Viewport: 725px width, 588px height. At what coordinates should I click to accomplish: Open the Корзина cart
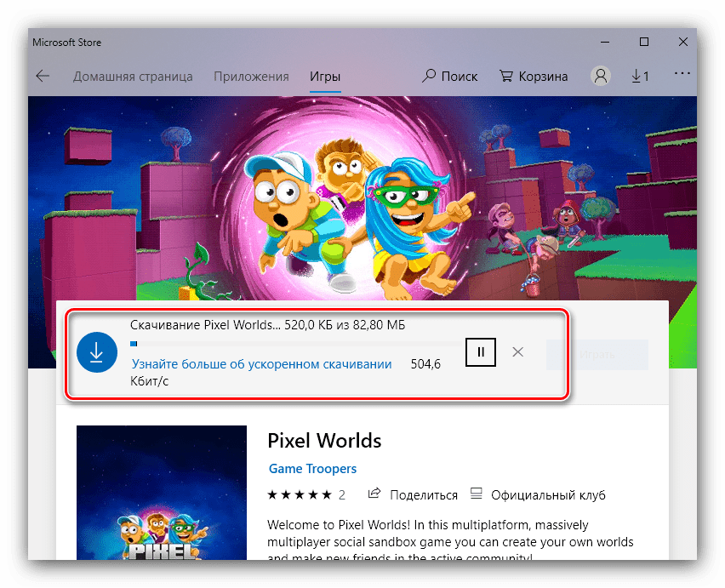534,76
